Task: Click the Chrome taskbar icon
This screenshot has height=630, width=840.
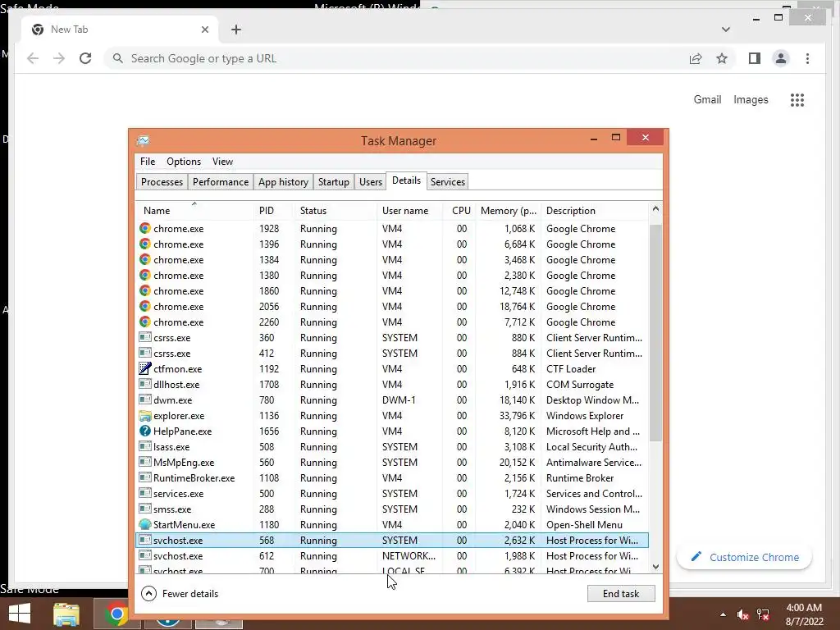Action: point(116,614)
